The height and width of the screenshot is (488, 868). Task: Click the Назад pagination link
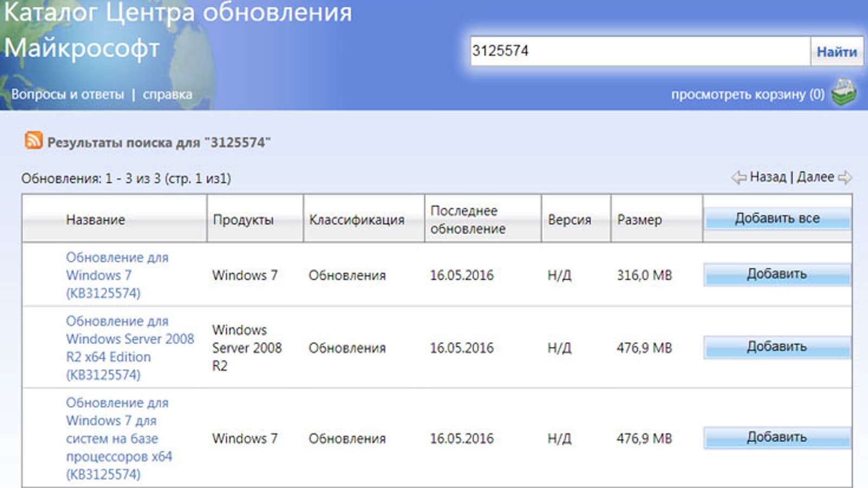coord(768,177)
